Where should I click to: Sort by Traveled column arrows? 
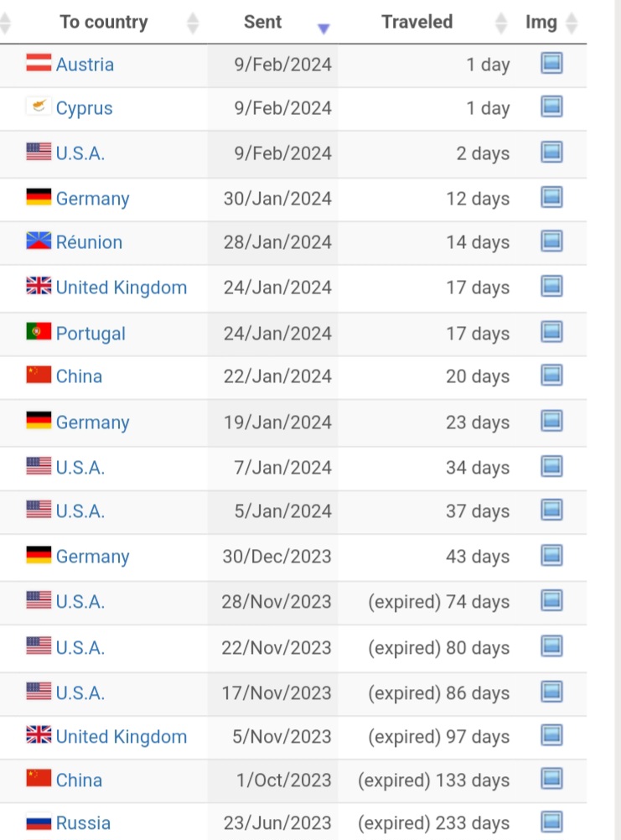[501, 23]
